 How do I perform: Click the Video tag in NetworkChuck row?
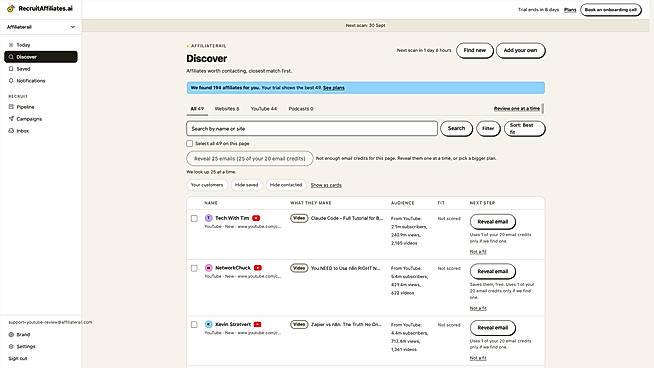[299, 268]
